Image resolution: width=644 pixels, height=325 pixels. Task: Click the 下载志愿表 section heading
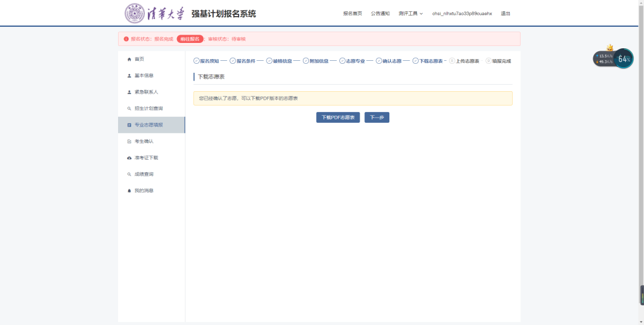(211, 77)
